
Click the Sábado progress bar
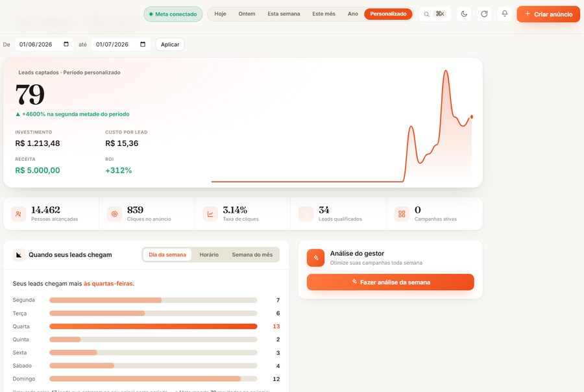coord(153,366)
